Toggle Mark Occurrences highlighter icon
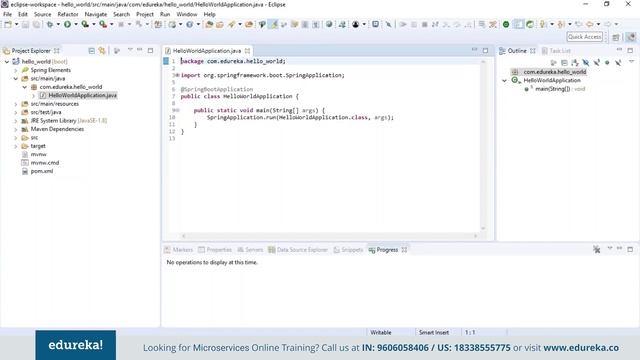This screenshot has height=360, width=640. tap(273, 24)
